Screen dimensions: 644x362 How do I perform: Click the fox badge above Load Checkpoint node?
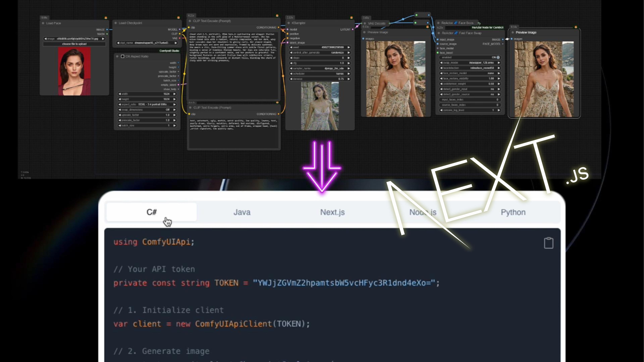[178, 18]
